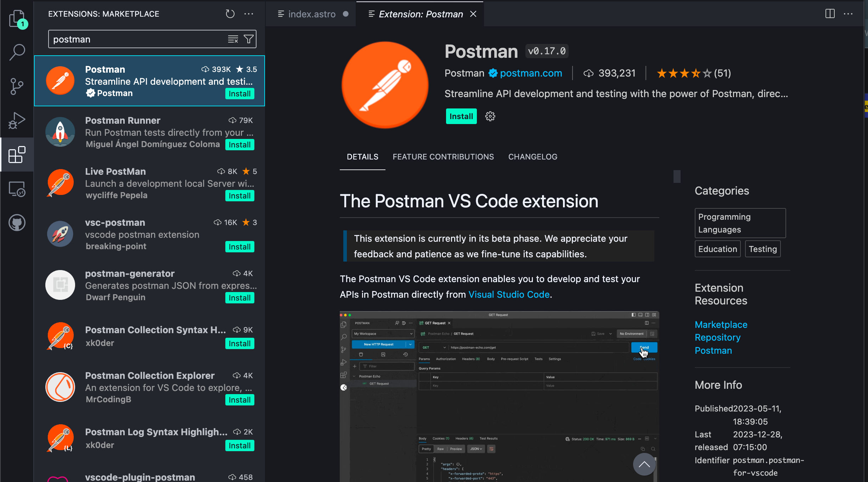Image resolution: width=868 pixels, height=482 pixels.
Task: Install the postman-generator extension
Action: [240, 298]
